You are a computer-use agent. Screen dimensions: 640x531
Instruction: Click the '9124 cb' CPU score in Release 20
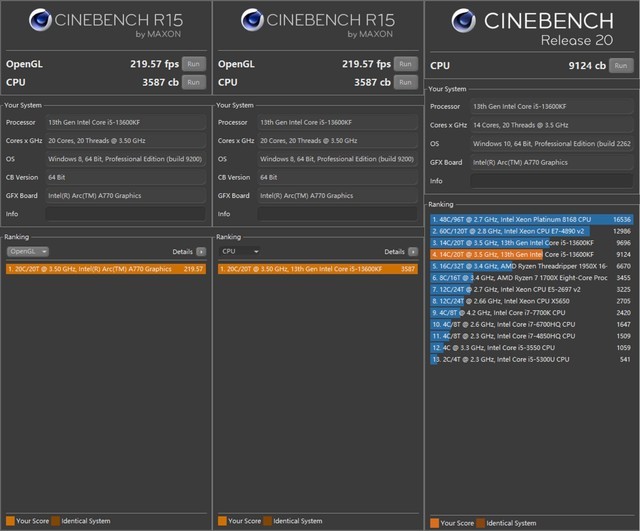[587, 66]
